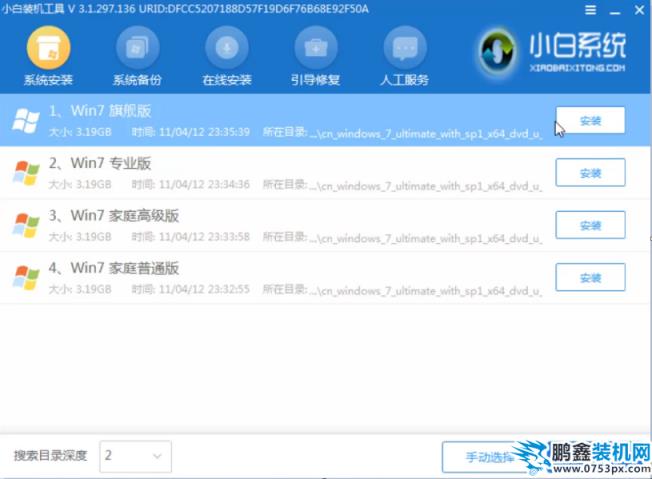Click the Windows flag icon for Win7 家庭高级版

26,225
